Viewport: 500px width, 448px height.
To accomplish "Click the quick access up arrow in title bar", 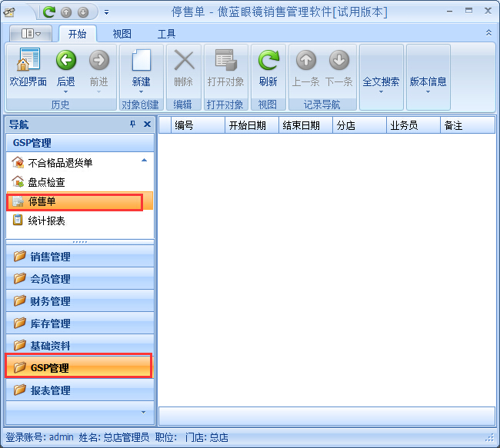I will pyautogui.click(x=66, y=12).
